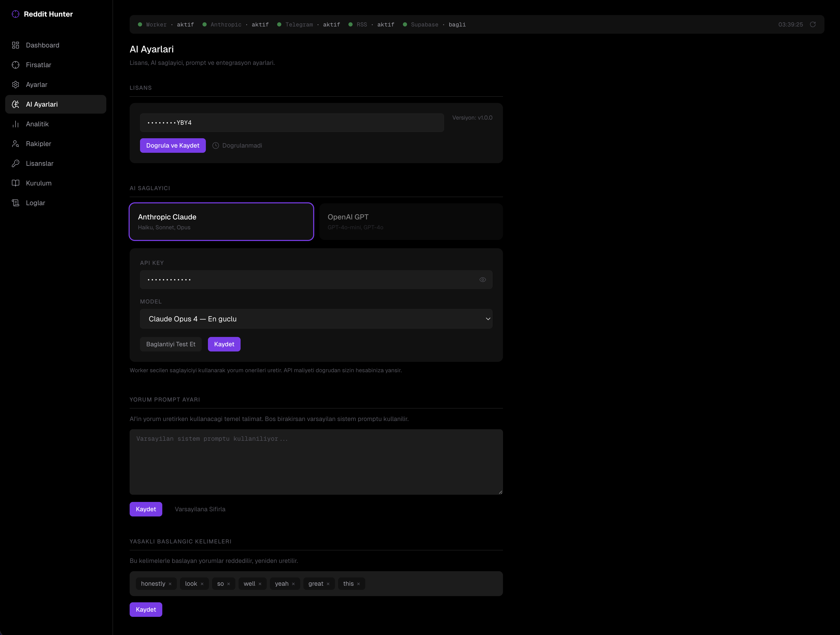840x635 pixels.
Task: Click Baglantiyi Test Et button
Action: pos(171,344)
